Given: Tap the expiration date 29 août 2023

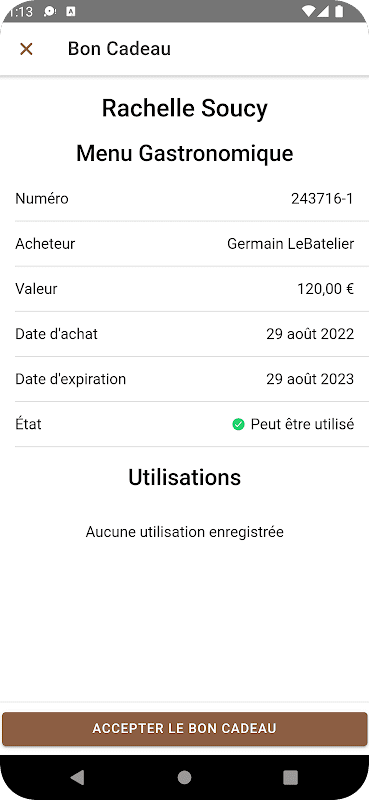Looking at the screenshot, I should pyautogui.click(x=310, y=379).
